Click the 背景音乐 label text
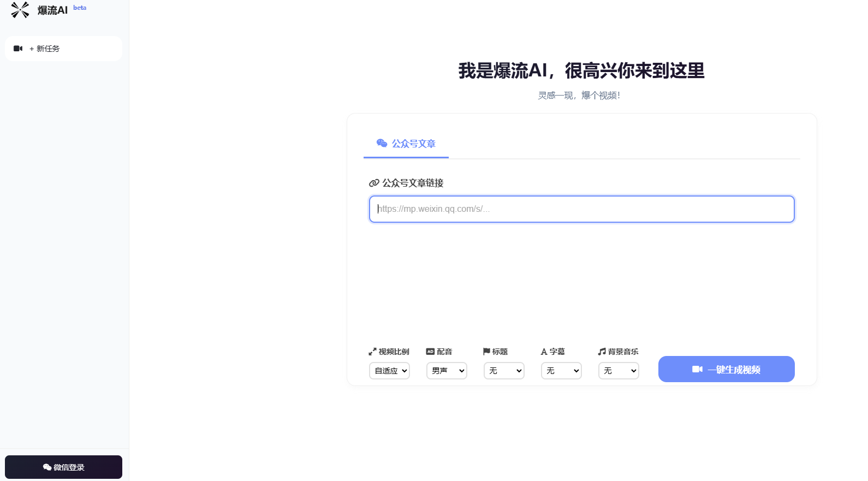The width and height of the screenshot is (868, 481). (x=623, y=352)
